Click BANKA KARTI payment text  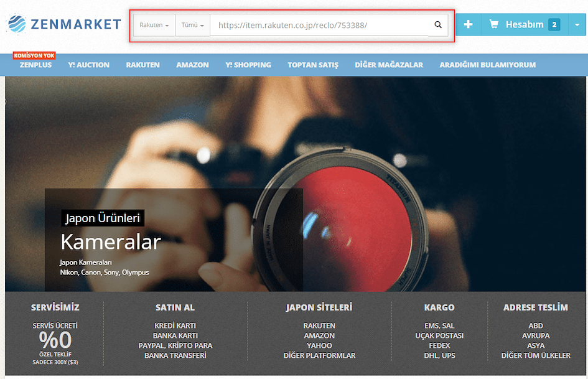(175, 335)
